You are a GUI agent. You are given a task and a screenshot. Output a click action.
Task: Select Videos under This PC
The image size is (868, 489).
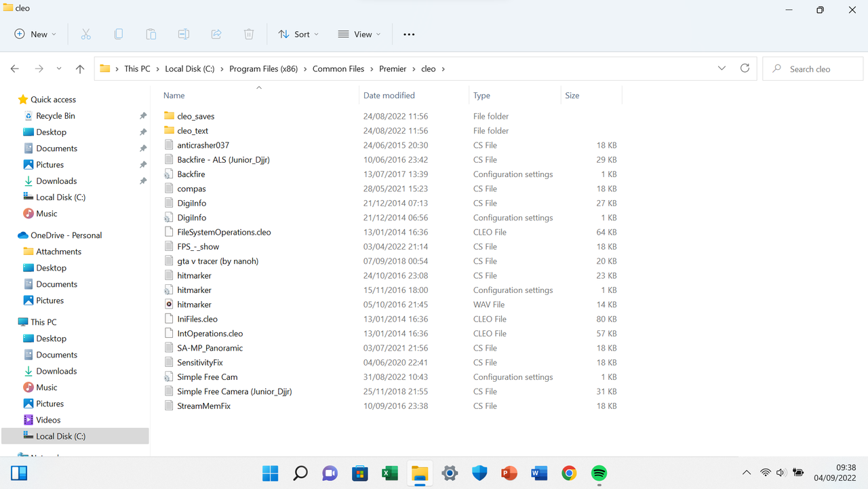(x=48, y=420)
